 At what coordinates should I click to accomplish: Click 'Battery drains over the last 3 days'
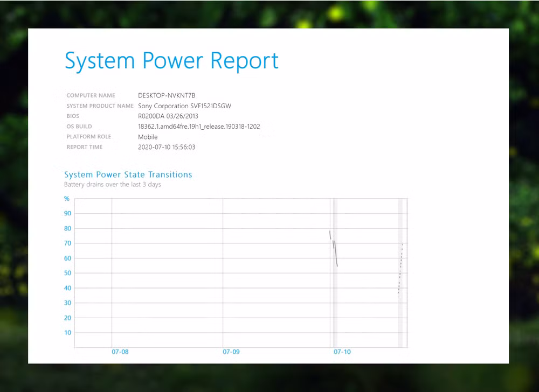click(113, 185)
